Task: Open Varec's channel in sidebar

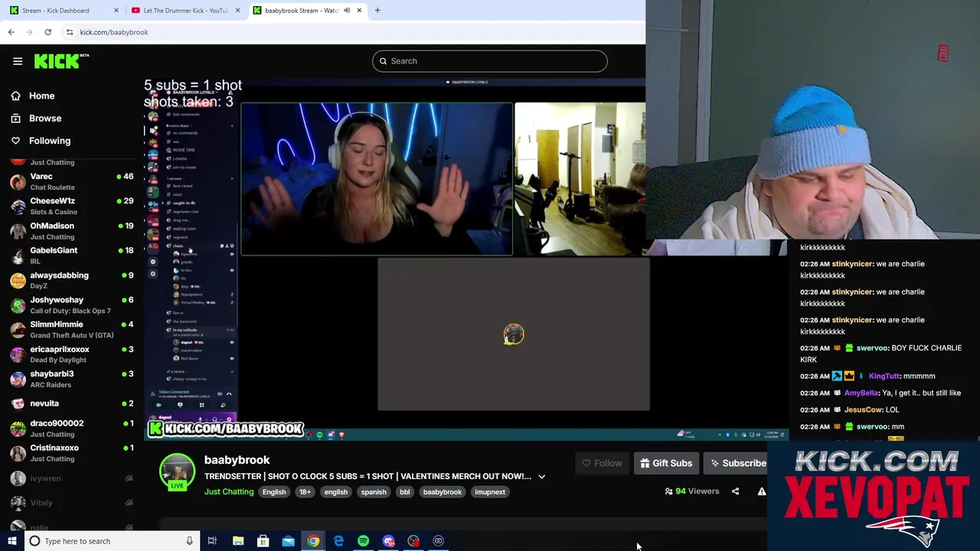Action: [70, 181]
